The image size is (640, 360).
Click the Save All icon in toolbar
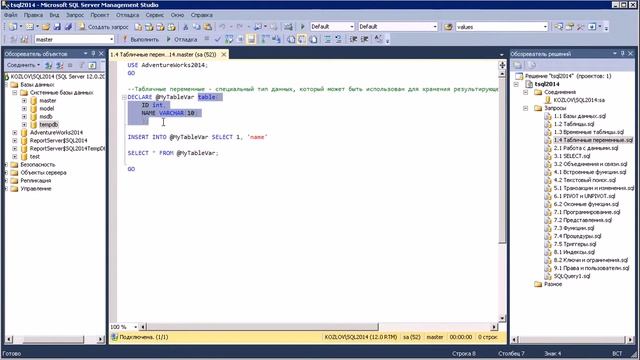click(x=68, y=27)
